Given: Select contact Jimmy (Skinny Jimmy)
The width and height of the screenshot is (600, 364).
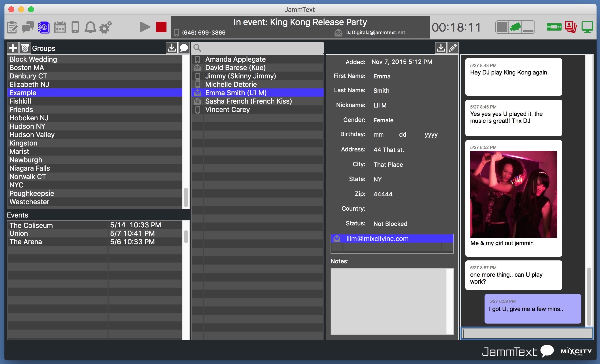Looking at the screenshot, I should click(x=258, y=76).
